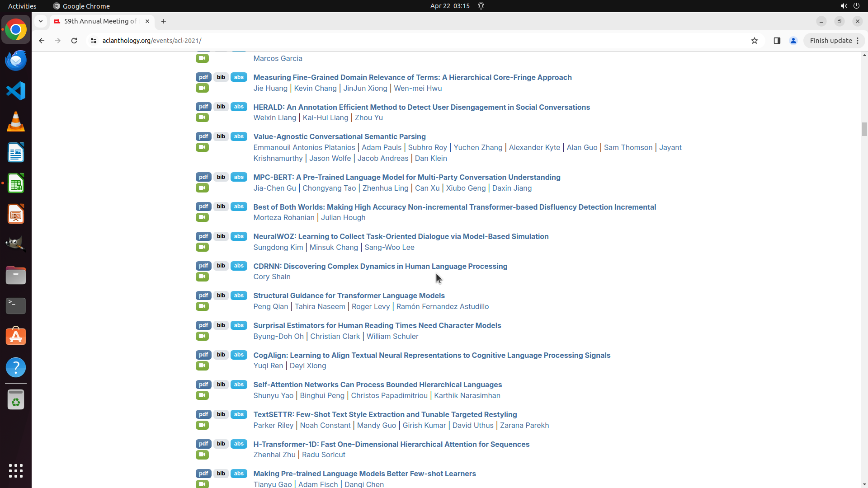Bookmark this page with star icon
868x488 pixels.
pyautogui.click(x=754, y=41)
